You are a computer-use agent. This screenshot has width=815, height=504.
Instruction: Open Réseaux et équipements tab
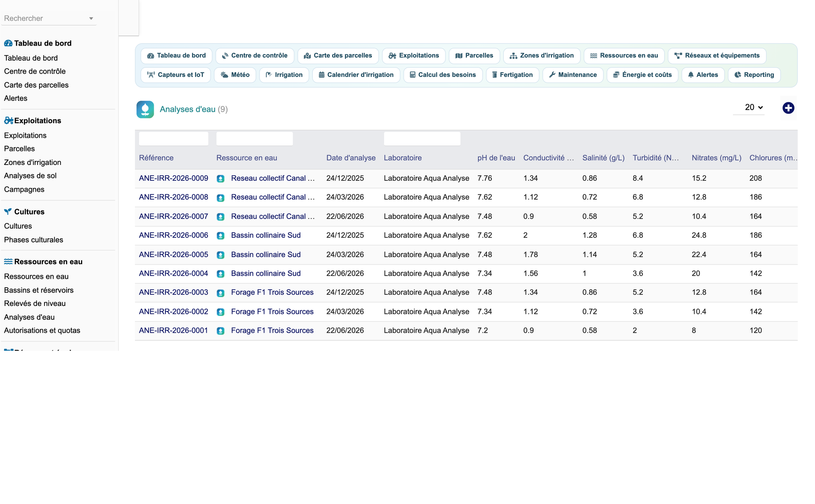(717, 56)
